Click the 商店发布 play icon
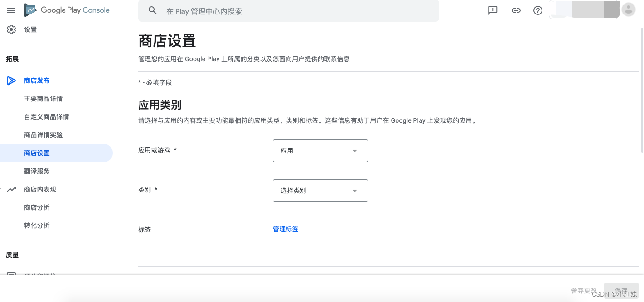 coord(12,81)
